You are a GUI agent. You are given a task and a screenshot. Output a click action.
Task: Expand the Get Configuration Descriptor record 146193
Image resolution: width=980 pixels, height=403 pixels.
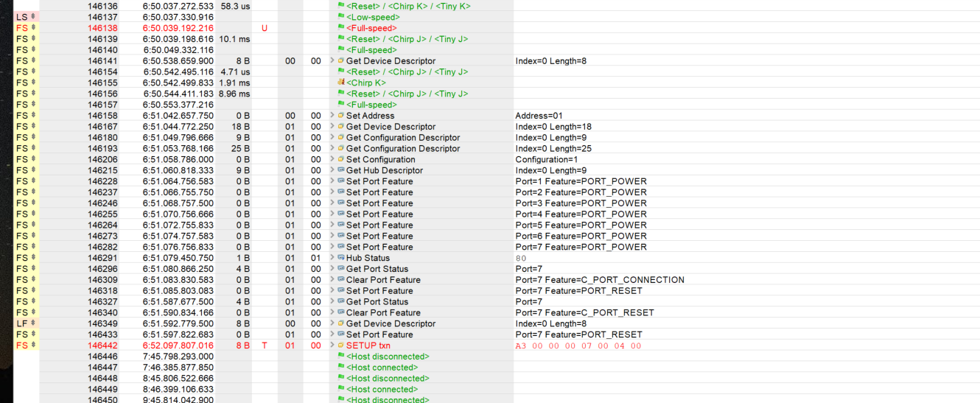tap(332, 148)
